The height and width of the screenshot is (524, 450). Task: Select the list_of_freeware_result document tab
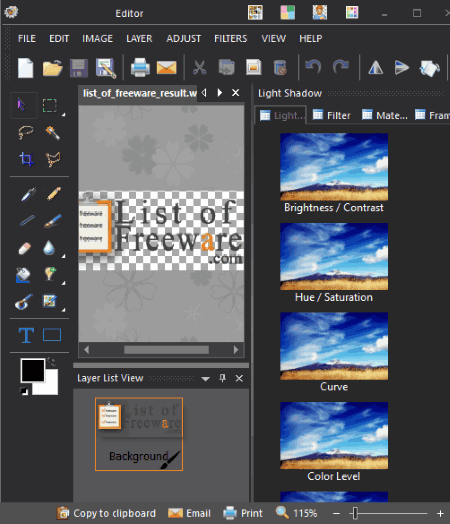(139, 93)
